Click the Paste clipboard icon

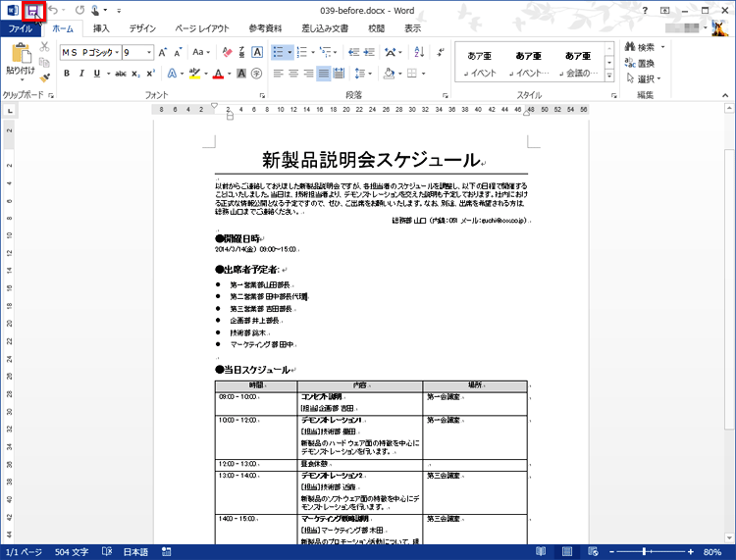(21, 53)
